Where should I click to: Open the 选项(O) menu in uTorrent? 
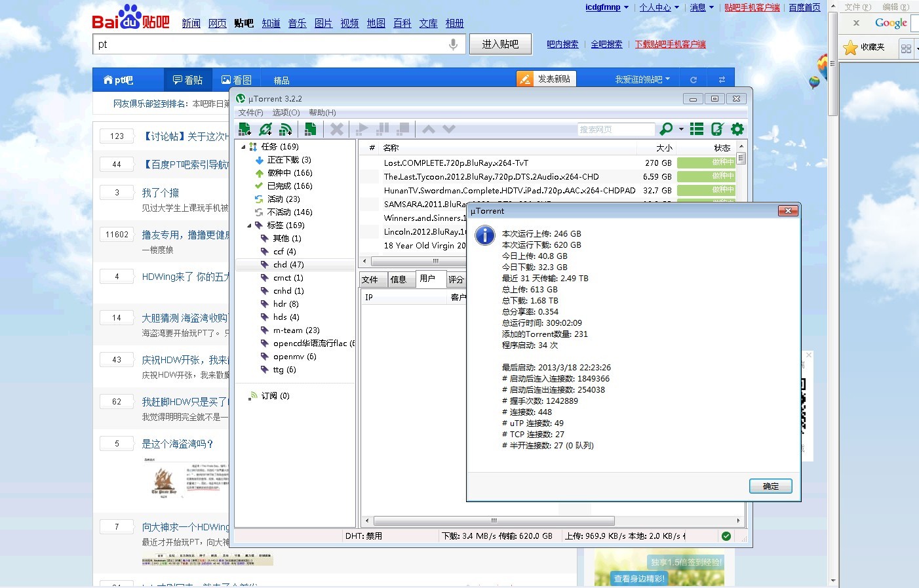pos(286,113)
